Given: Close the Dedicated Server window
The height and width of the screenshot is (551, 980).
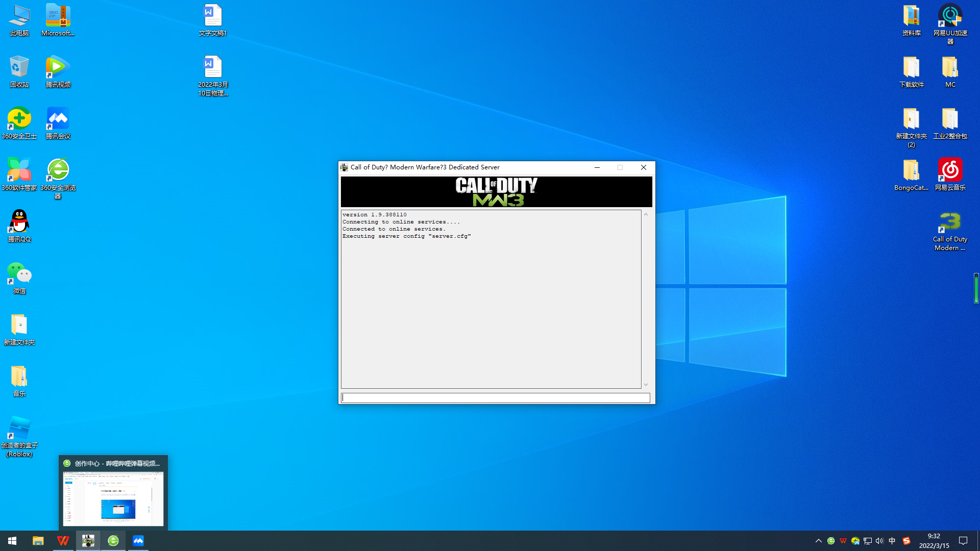Looking at the screenshot, I should click(643, 167).
